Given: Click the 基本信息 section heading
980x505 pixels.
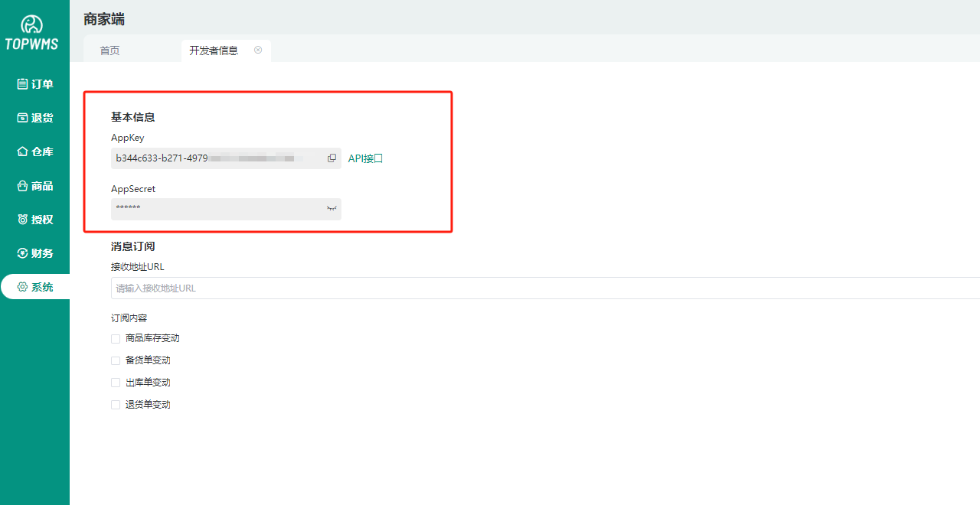Looking at the screenshot, I should 133,117.
